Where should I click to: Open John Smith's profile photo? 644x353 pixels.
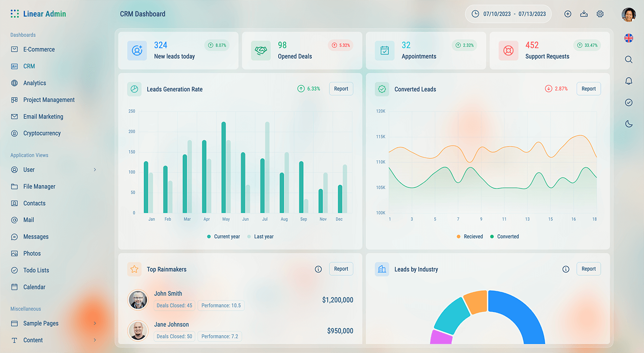(x=138, y=300)
